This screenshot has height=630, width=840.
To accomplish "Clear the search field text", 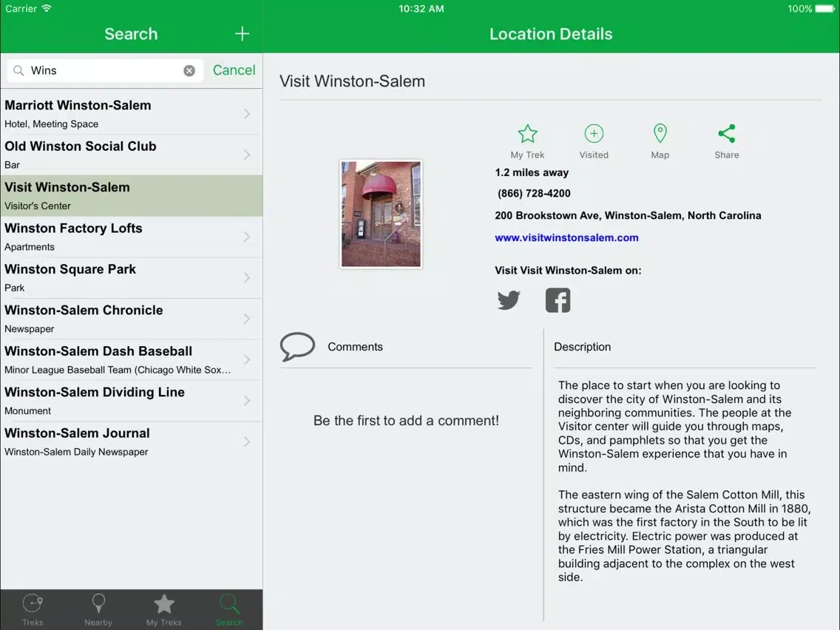I will (x=189, y=71).
